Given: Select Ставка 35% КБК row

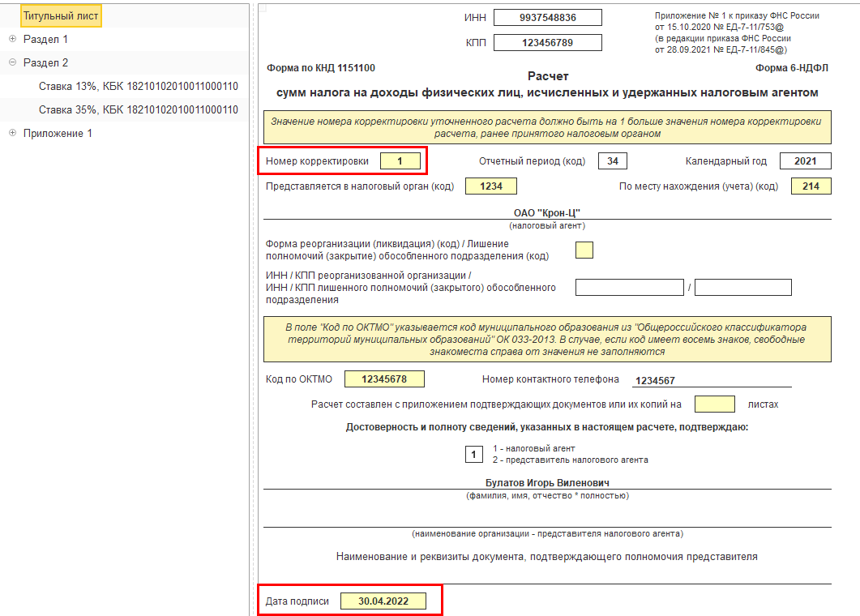Looking at the screenshot, I should (x=139, y=109).
